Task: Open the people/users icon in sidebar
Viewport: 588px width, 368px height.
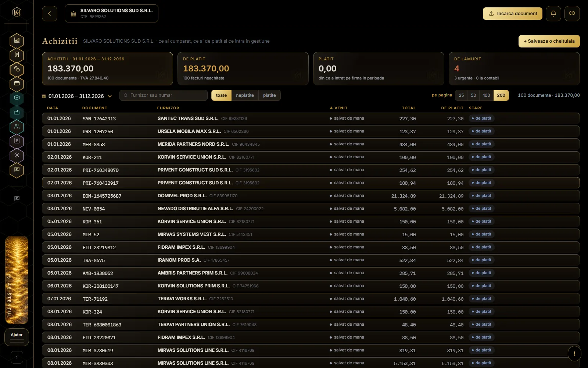Action: click(17, 127)
